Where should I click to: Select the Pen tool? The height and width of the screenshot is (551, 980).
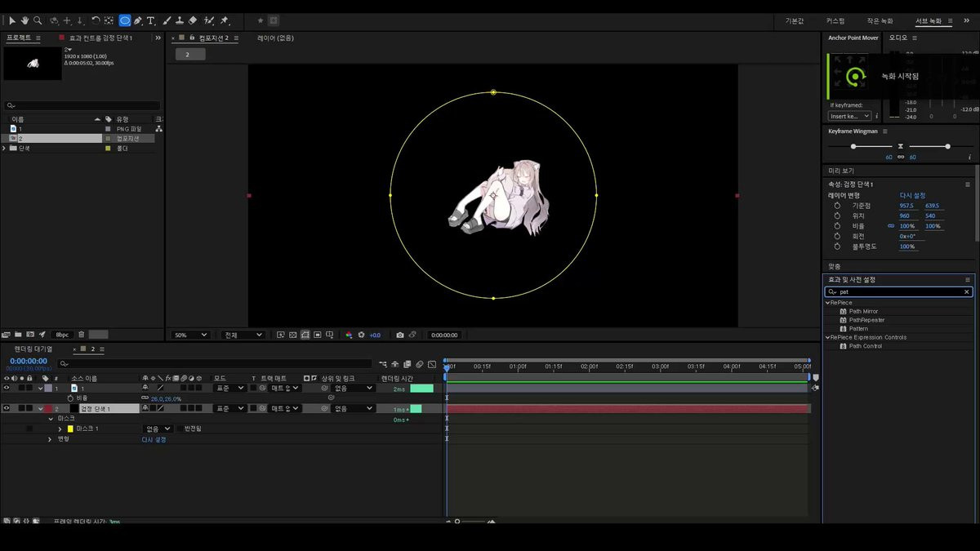tap(138, 20)
